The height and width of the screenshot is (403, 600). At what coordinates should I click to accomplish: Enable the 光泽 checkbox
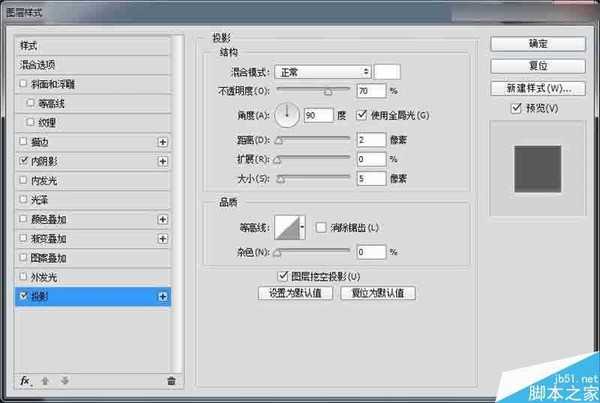click(23, 199)
